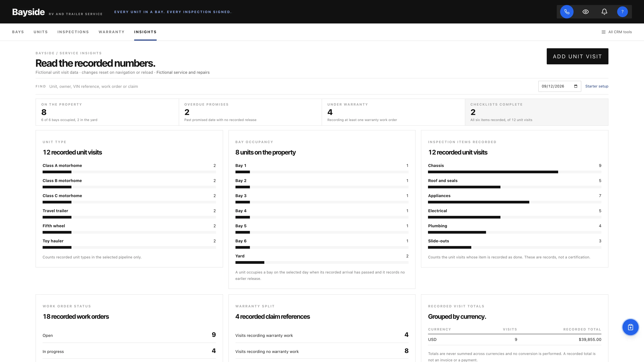Image resolution: width=644 pixels, height=362 pixels.
Task: Click Visits recording no warranty work row
Action: (x=322, y=351)
